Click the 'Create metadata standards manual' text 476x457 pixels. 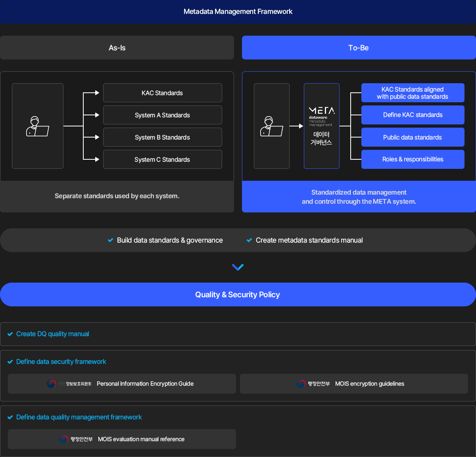point(309,240)
